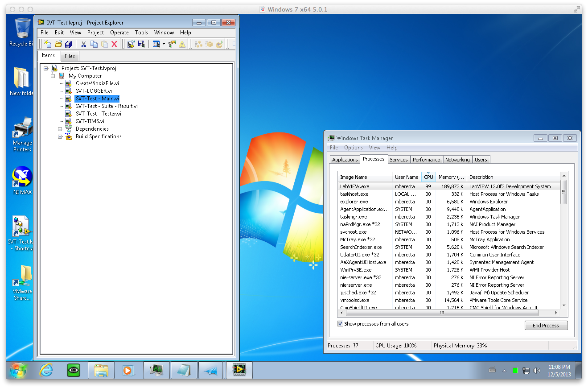
Task: Click the red X Delete toolbar icon
Action: [114, 44]
